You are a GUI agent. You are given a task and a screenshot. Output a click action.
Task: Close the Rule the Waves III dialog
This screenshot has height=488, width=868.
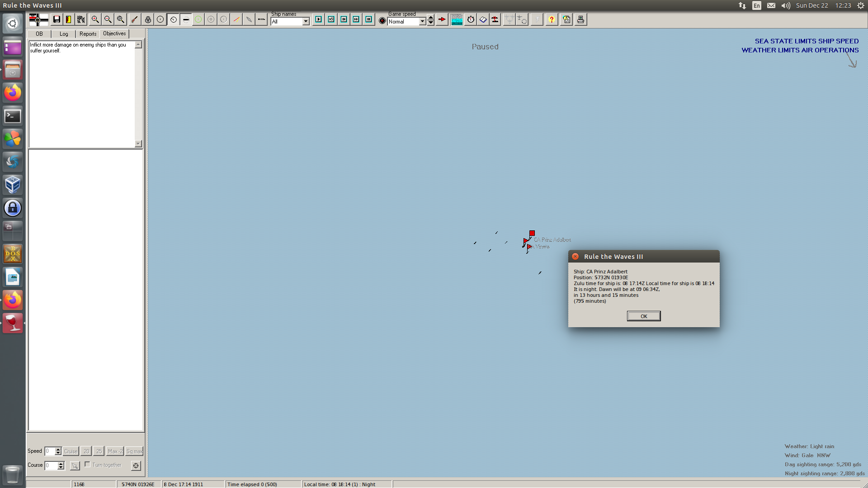[x=576, y=257]
